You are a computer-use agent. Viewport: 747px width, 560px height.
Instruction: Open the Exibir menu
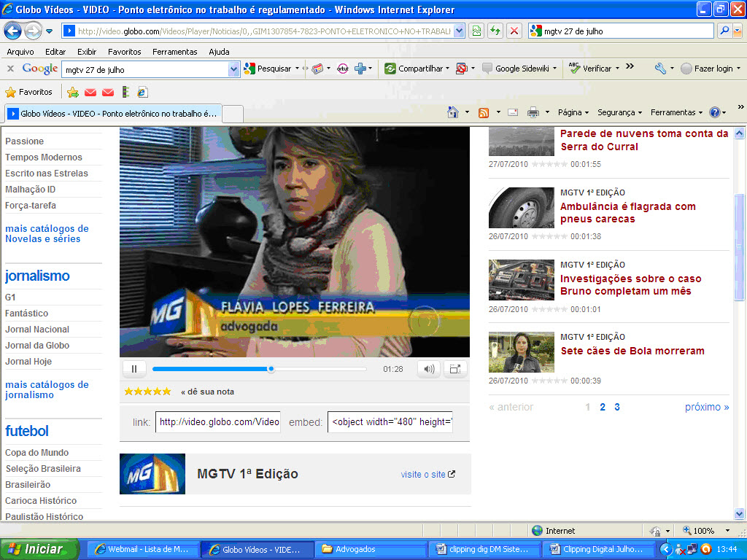[x=87, y=52]
